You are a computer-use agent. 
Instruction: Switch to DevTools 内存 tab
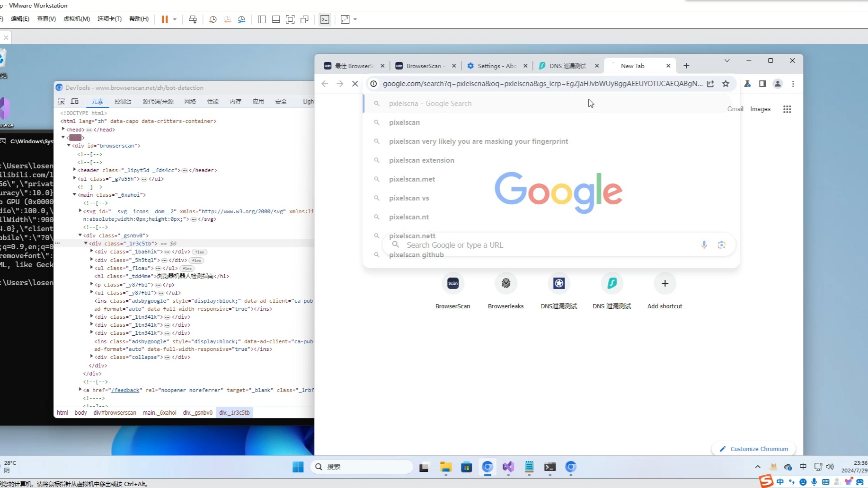click(236, 102)
